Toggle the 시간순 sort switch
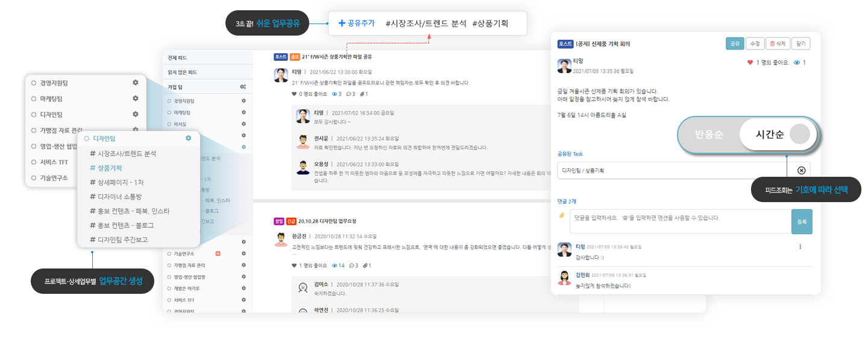This screenshot has width=868, height=362. tap(778, 135)
